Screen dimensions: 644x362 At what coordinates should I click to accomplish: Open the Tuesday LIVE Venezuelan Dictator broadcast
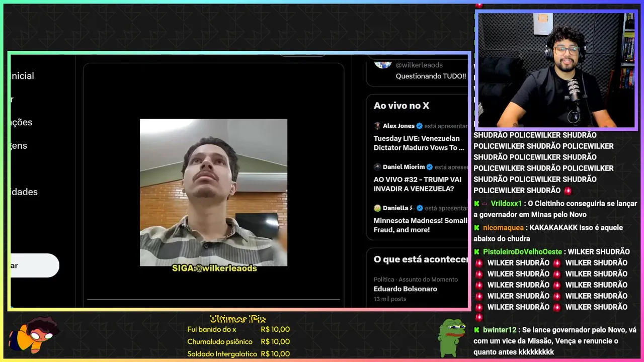(419, 143)
